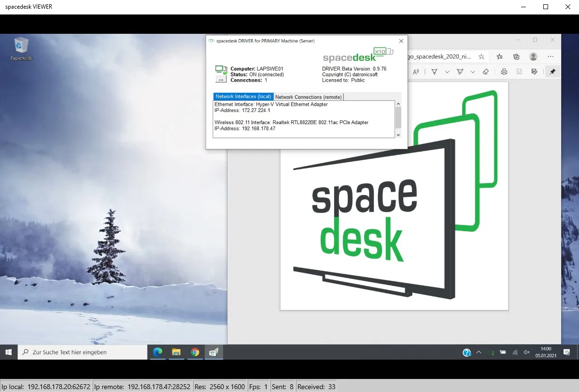
Task: Select the Erase tool in the PDF toolbar
Action: coord(485,71)
